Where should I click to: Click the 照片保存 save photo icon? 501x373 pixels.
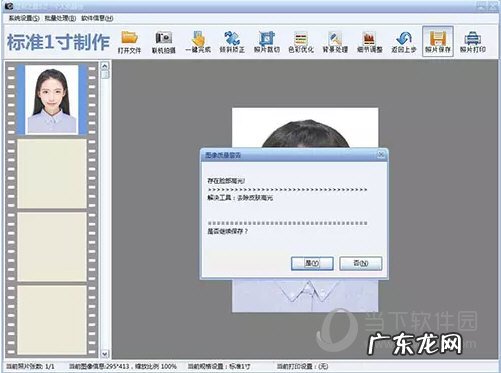tap(438, 42)
